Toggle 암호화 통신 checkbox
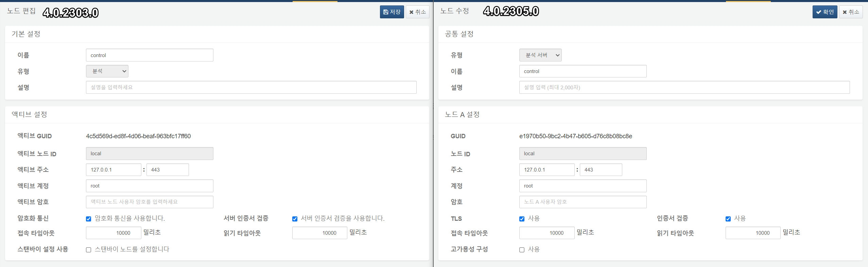Viewport: 868px width, 267px height. (x=89, y=219)
